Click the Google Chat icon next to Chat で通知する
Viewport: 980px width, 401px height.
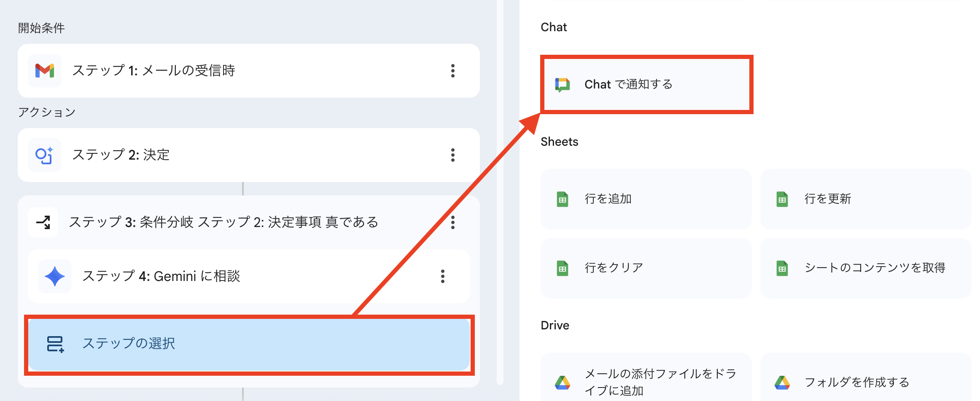[x=563, y=85]
